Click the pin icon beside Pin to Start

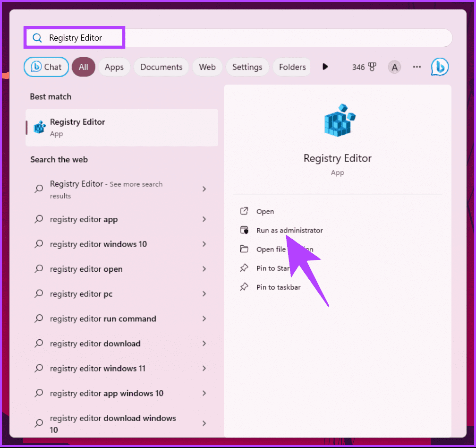point(244,268)
